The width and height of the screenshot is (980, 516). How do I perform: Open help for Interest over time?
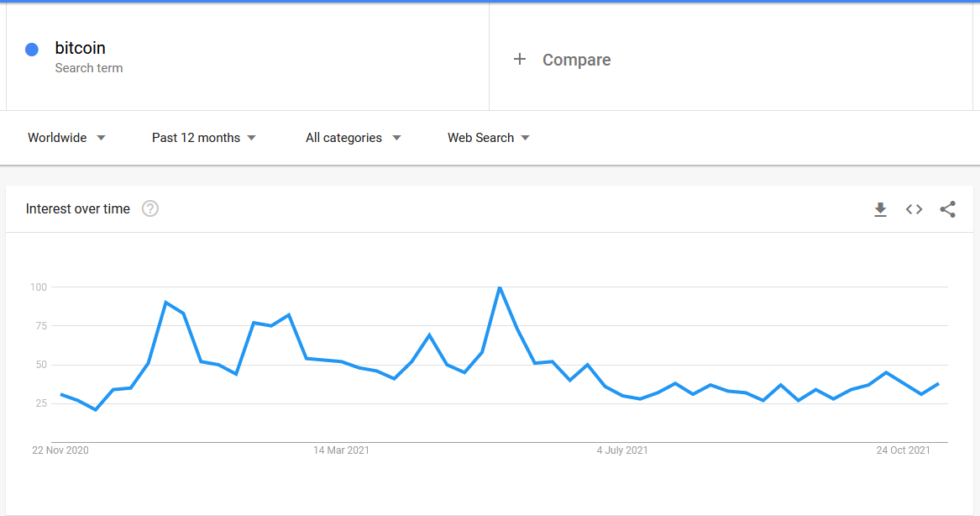click(150, 208)
